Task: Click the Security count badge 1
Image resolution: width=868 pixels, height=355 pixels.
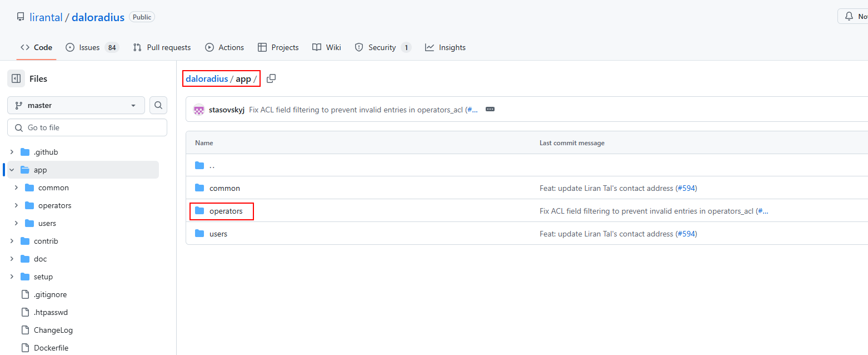Action: click(406, 47)
